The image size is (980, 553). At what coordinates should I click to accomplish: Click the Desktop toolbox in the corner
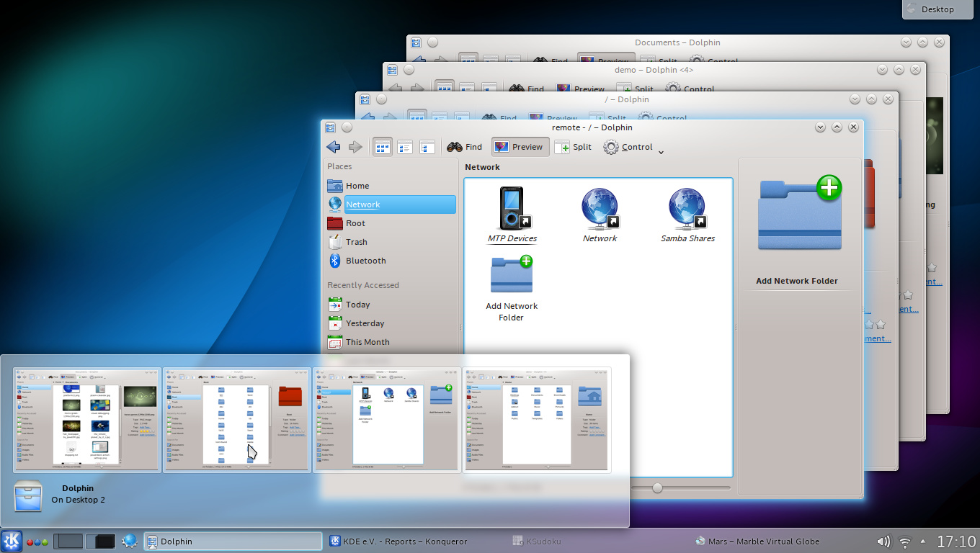point(937,9)
